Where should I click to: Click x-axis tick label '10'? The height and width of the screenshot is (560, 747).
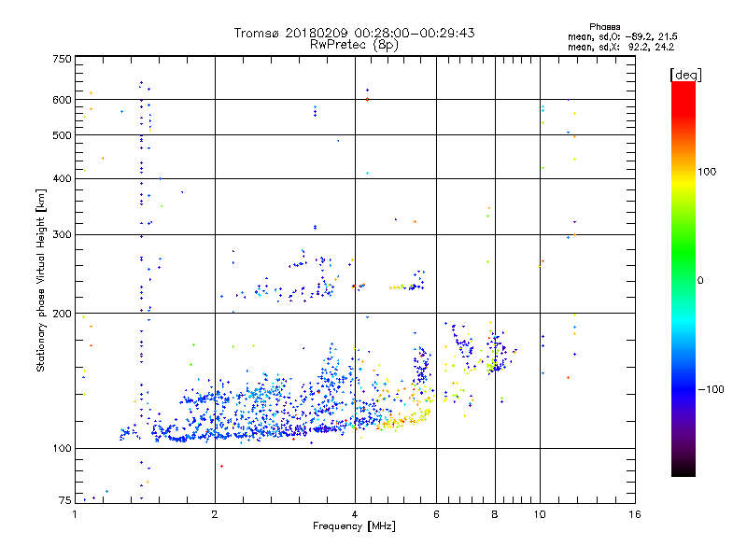540,514
